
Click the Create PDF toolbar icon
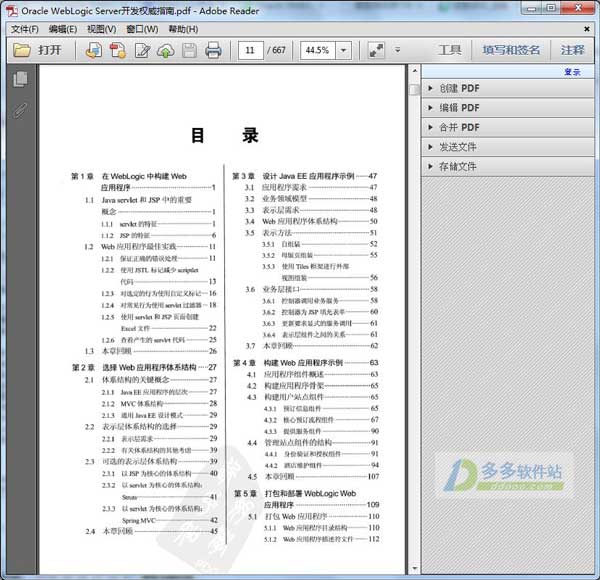pos(118,50)
